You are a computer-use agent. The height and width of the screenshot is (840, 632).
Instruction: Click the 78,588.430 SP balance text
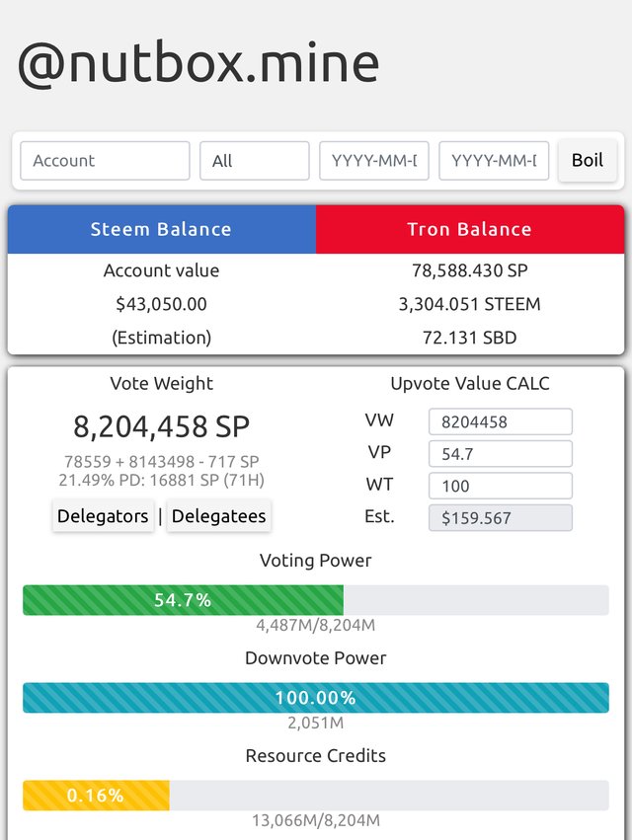coord(470,270)
